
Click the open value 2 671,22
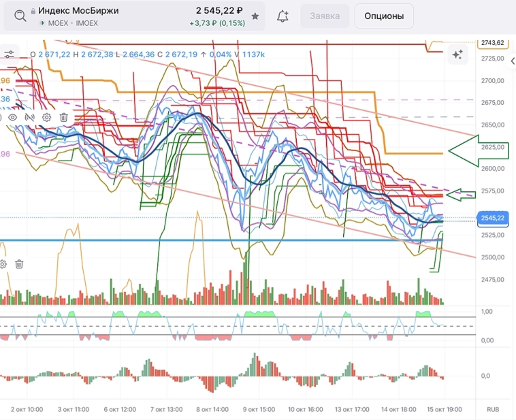[54, 54]
